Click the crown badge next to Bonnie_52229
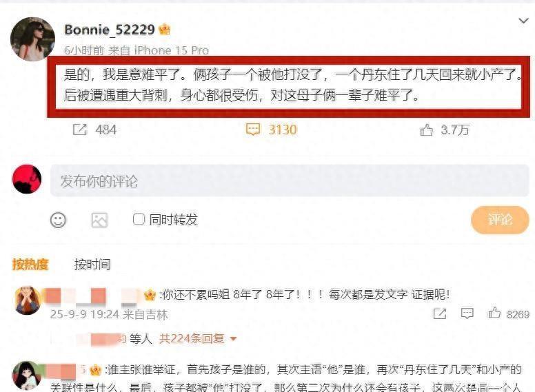 coord(165,30)
